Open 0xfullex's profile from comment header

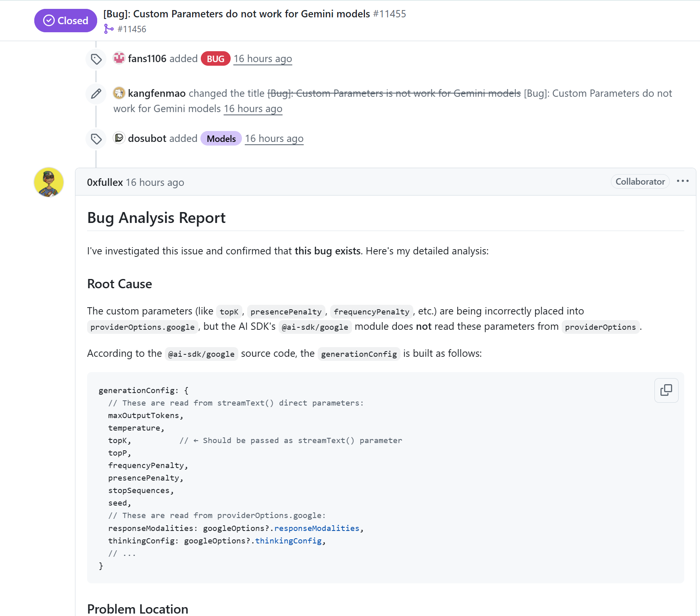point(105,183)
